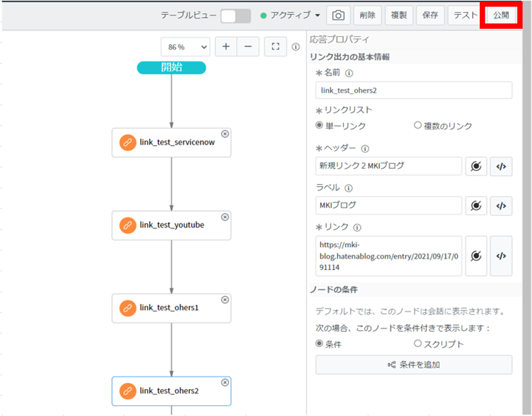Remove the link_test_ohers2 node with its X
The height and width of the screenshot is (416, 532).
click(x=225, y=383)
